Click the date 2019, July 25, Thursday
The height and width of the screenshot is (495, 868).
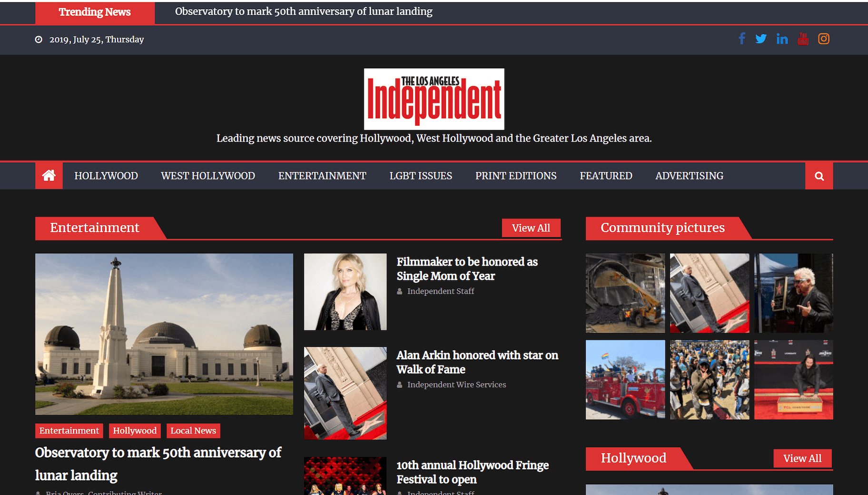click(97, 40)
